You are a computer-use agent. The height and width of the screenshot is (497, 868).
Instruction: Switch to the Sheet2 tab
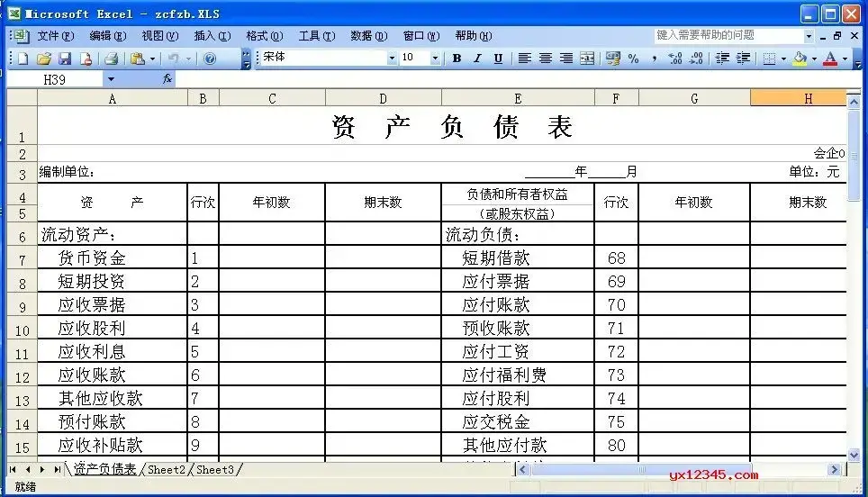pyautogui.click(x=166, y=469)
